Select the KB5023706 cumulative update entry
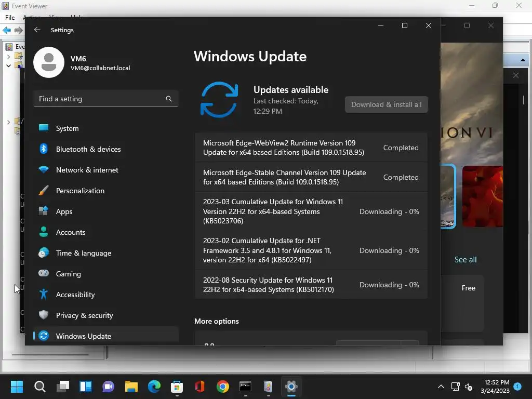The image size is (532, 399). coord(311,211)
